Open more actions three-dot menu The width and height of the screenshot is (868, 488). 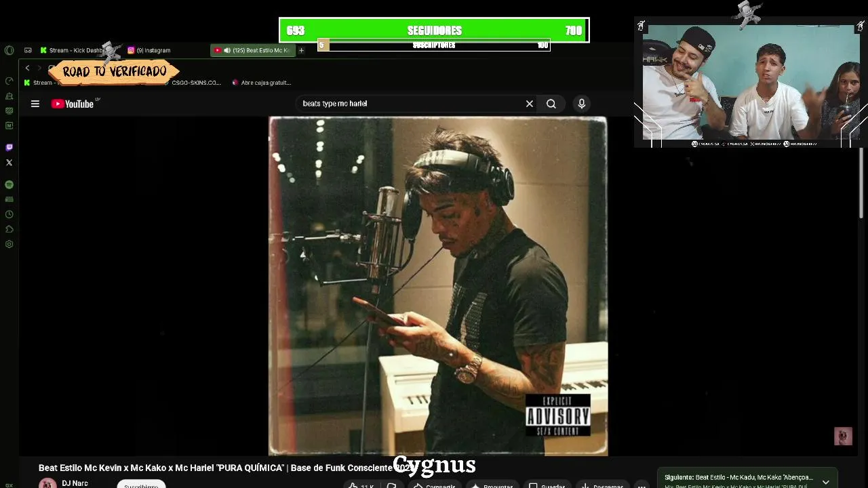[642, 485]
